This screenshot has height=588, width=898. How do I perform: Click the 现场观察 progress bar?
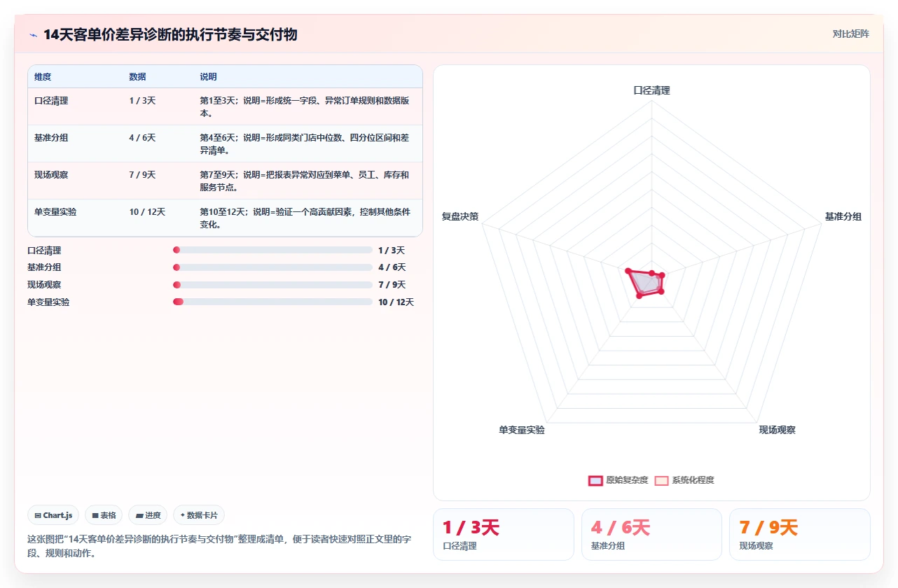coord(272,285)
